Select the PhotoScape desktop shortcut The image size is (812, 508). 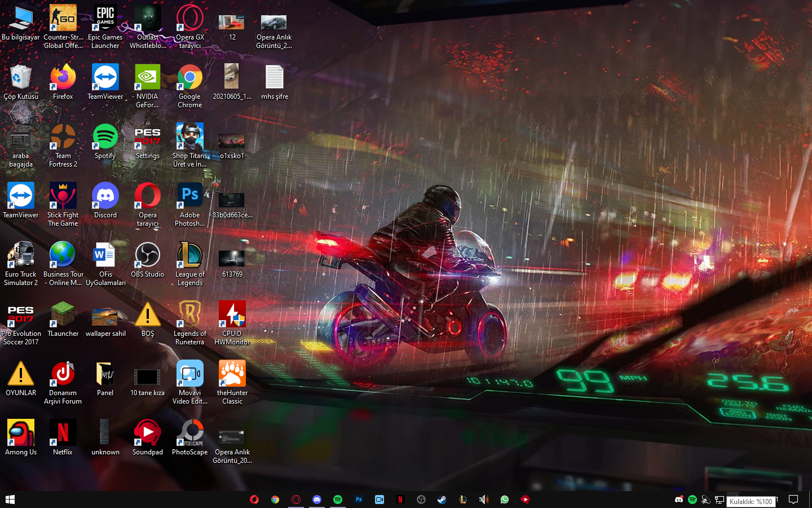pos(190,439)
